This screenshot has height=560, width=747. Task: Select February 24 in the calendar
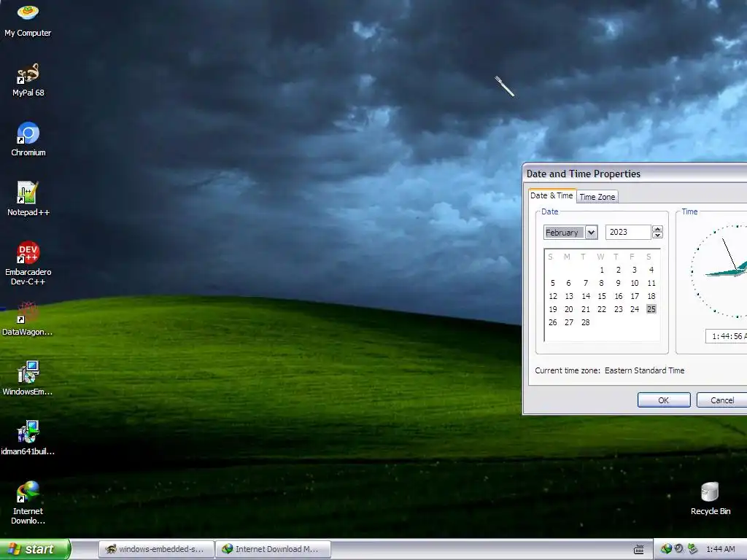pyautogui.click(x=635, y=309)
